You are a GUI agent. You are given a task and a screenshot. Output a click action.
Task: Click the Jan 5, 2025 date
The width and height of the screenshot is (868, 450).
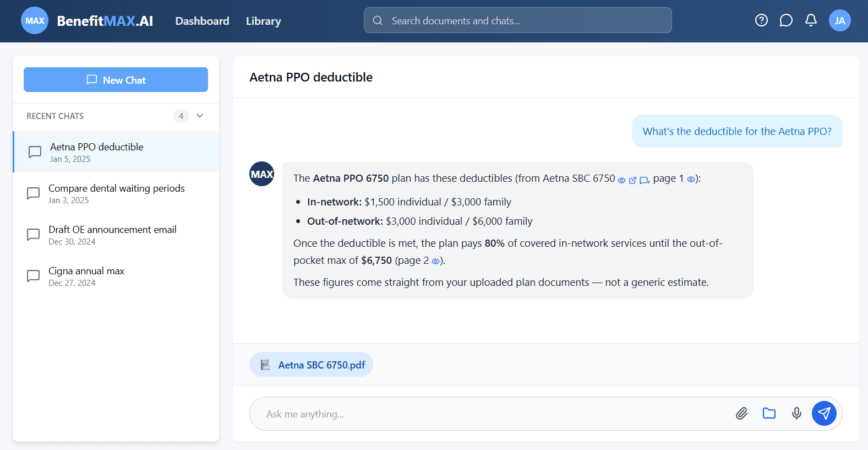coord(70,159)
